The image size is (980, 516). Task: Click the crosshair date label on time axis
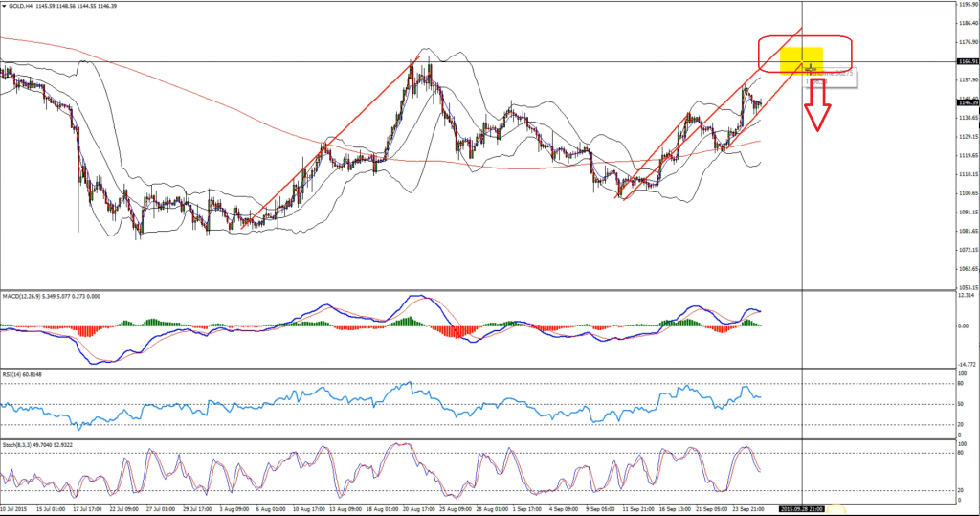click(801, 508)
